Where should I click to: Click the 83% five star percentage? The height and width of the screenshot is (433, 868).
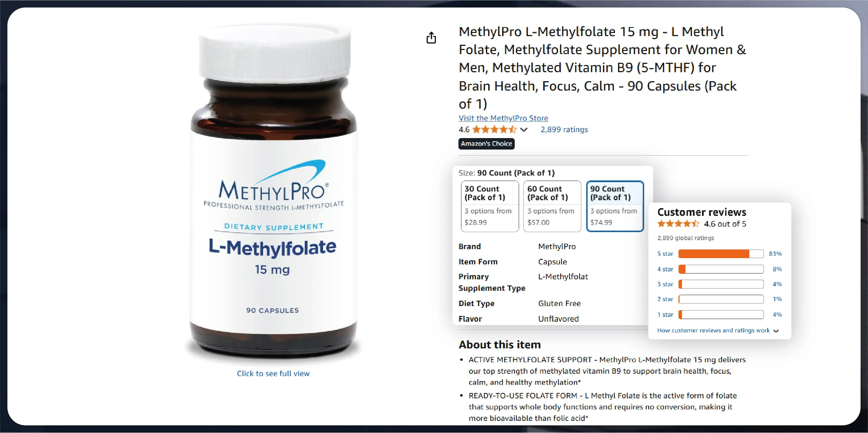(x=775, y=254)
